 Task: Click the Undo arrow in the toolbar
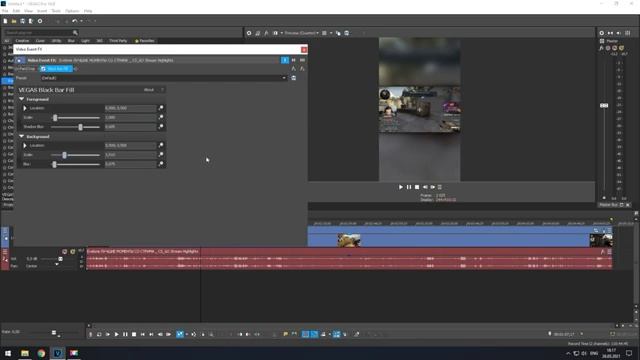point(74,21)
